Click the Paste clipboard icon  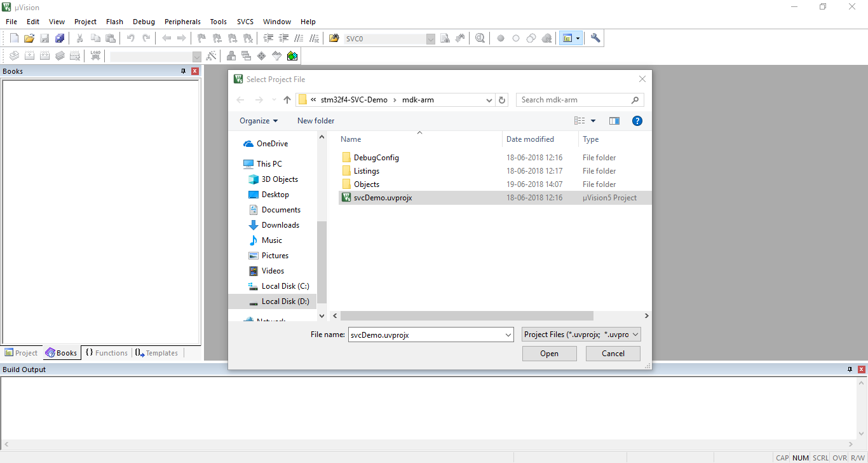pos(111,38)
